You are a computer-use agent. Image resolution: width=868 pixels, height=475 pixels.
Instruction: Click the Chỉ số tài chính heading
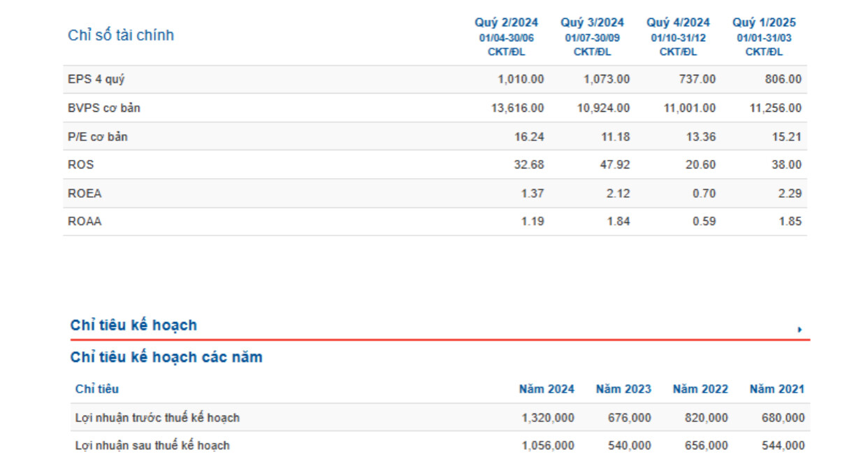[x=121, y=36]
